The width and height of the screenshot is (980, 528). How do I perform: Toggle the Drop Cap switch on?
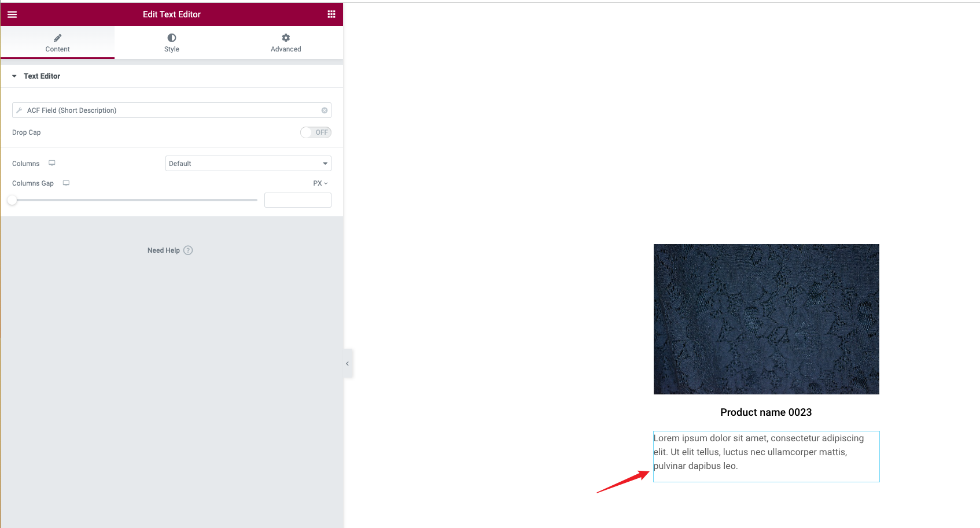tap(315, 132)
